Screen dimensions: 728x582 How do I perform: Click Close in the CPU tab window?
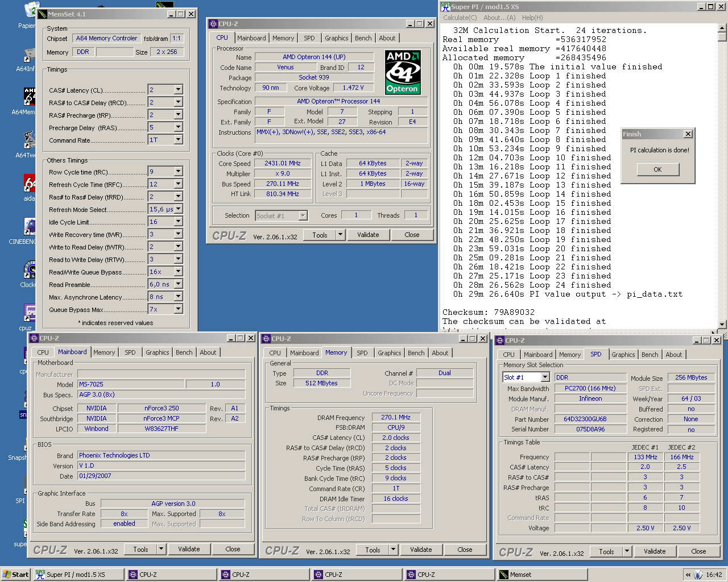coord(412,235)
